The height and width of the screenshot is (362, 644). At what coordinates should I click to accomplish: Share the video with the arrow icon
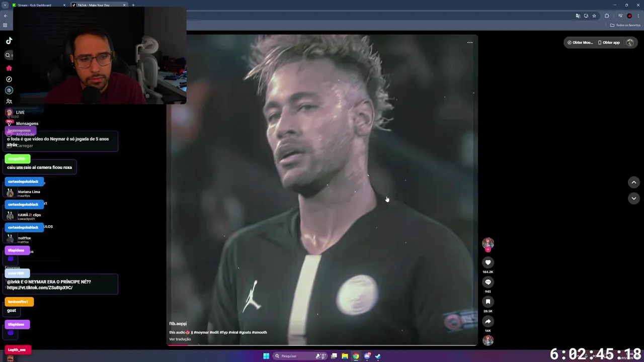pos(488,321)
